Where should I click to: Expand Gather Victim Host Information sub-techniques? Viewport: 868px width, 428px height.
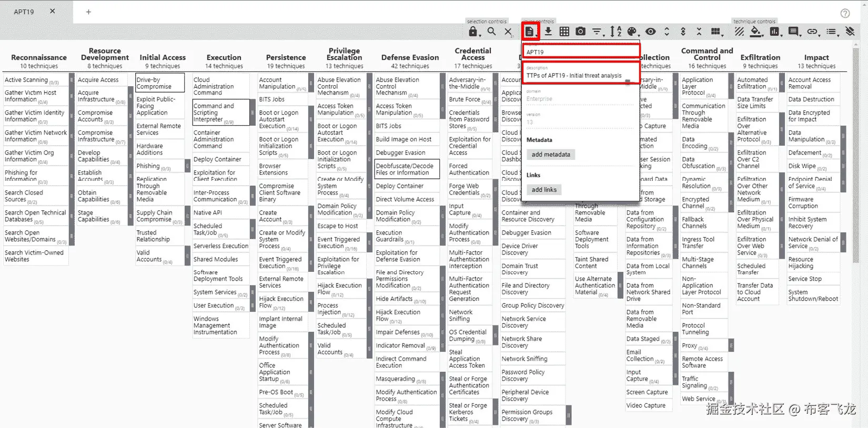72,96
